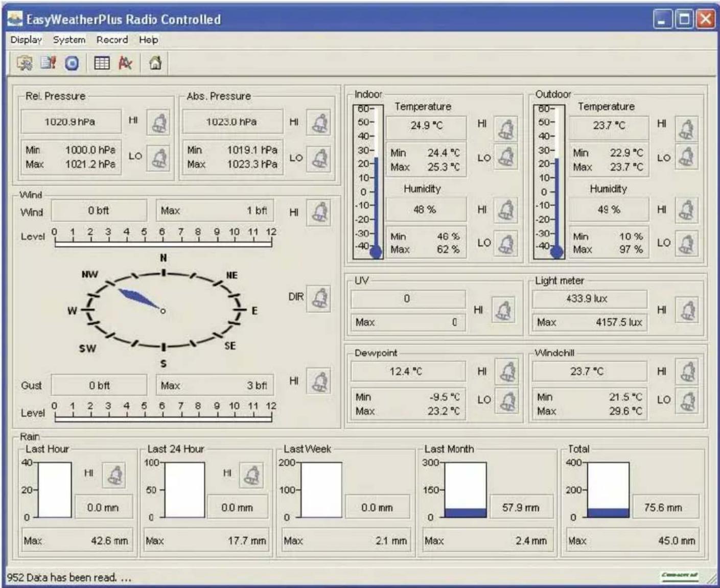Toggle the Windchill LO alarm bell
Image resolution: width=720 pixels, height=588 pixels.
(x=687, y=401)
